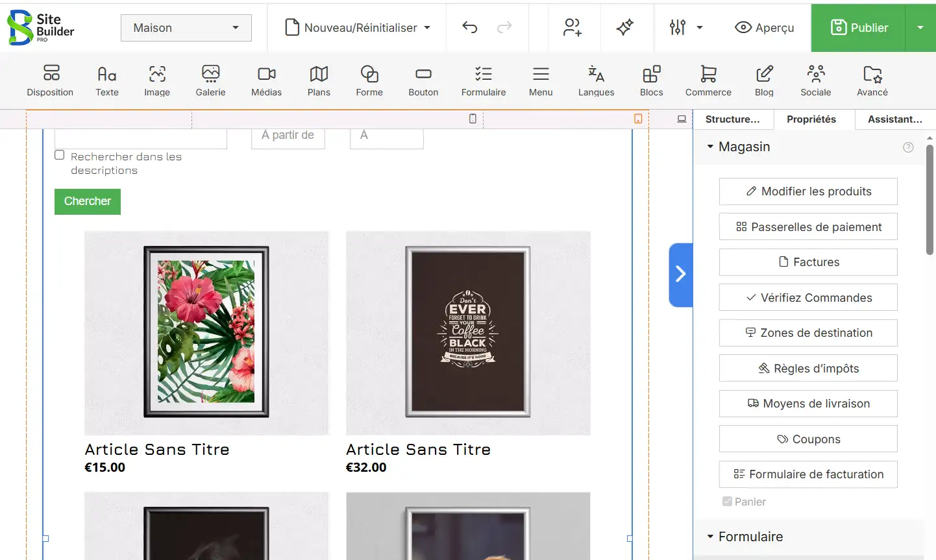Select the Texte tool
The width and height of the screenshot is (936, 560).
pos(107,81)
